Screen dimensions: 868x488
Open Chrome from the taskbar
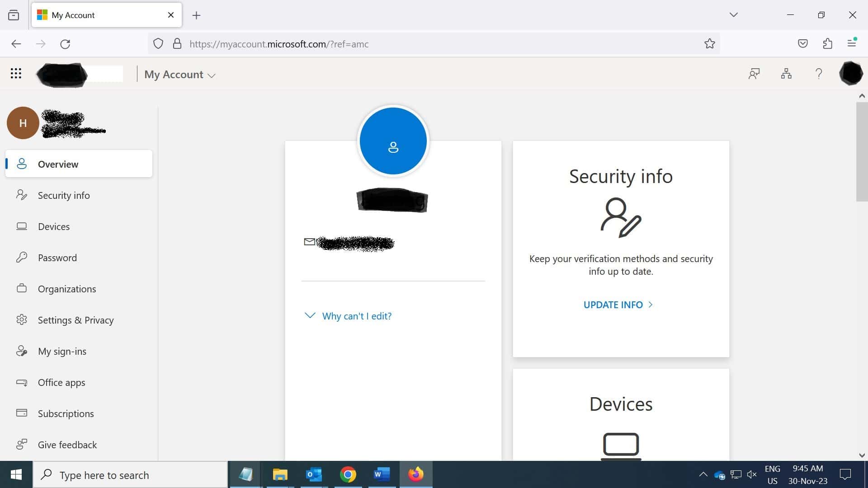pyautogui.click(x=348, y=474)
